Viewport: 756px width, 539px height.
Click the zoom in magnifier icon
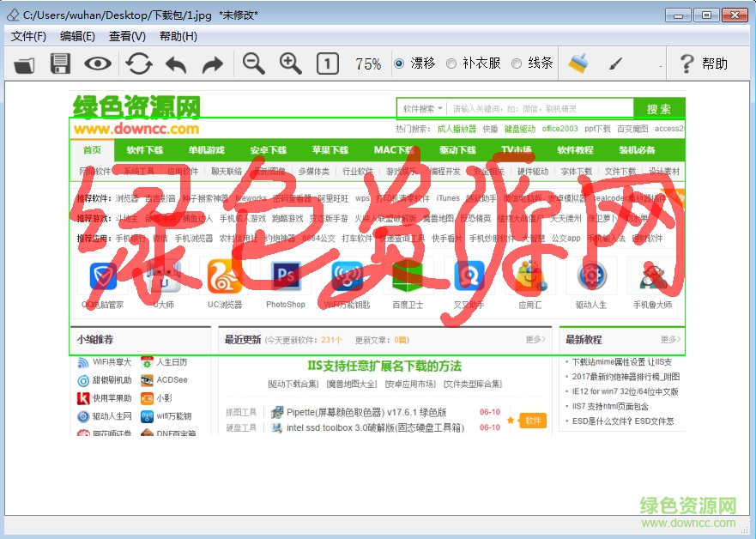291,64
